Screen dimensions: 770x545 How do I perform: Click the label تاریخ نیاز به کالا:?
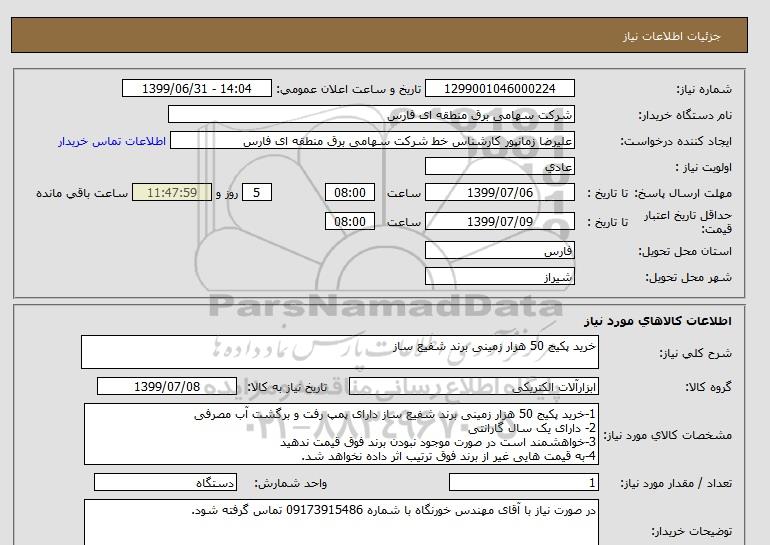point(287,387)
